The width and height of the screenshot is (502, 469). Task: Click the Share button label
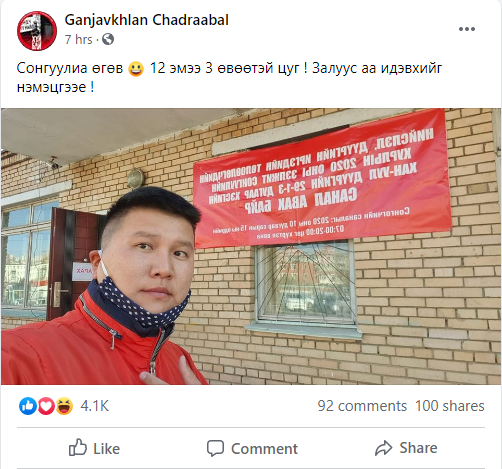418,448
